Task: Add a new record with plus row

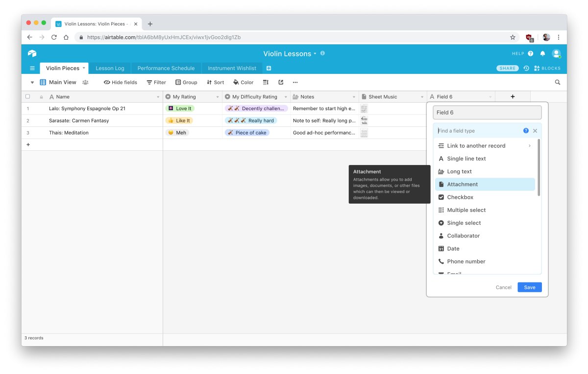Action: 28,144
